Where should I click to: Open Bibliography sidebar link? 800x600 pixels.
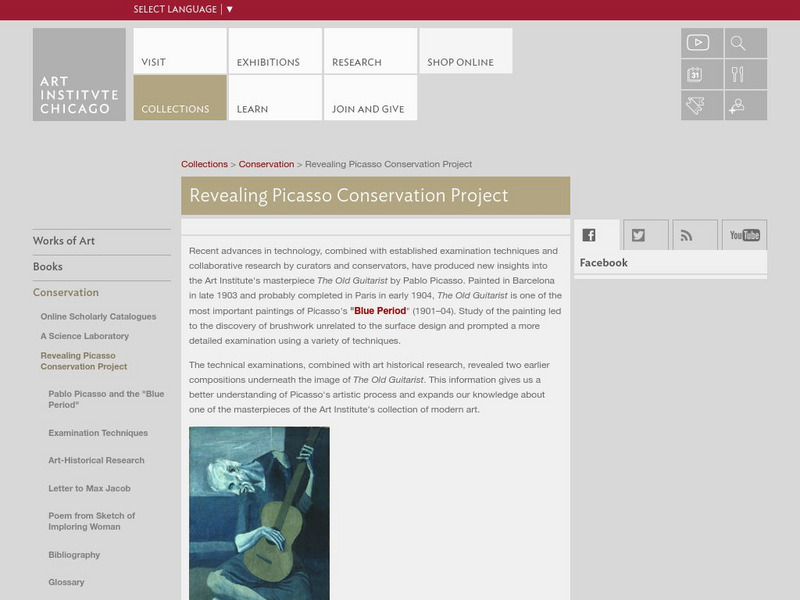74,555
